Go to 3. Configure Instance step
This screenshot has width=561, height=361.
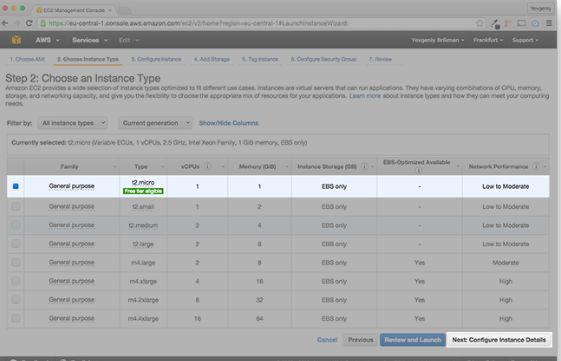pos(156,59)
